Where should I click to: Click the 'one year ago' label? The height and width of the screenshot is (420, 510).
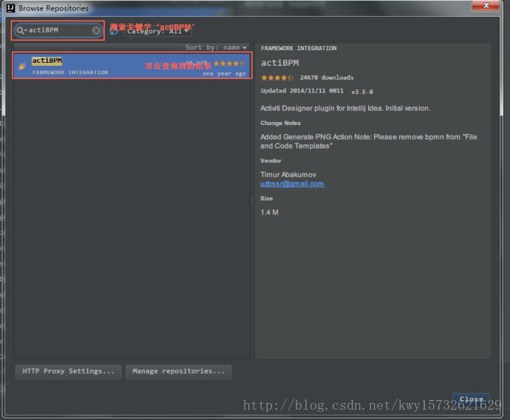(224, 74)
